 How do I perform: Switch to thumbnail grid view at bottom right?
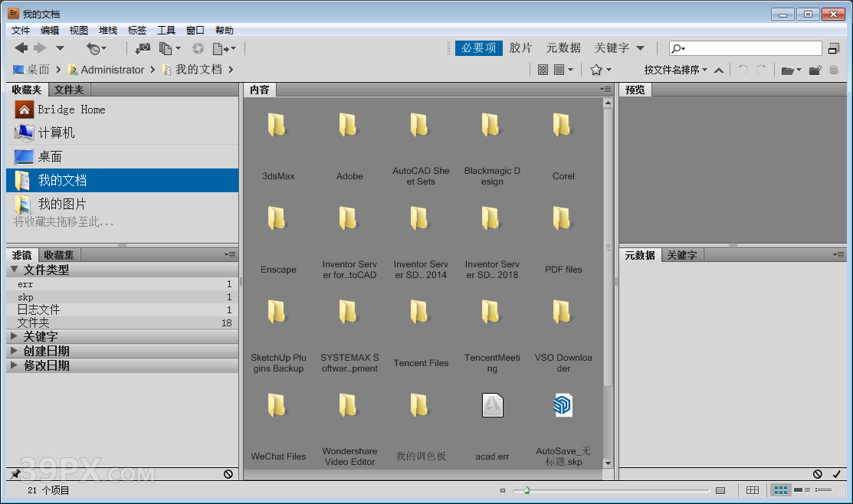pyautogui.click(x=780, y=489)
